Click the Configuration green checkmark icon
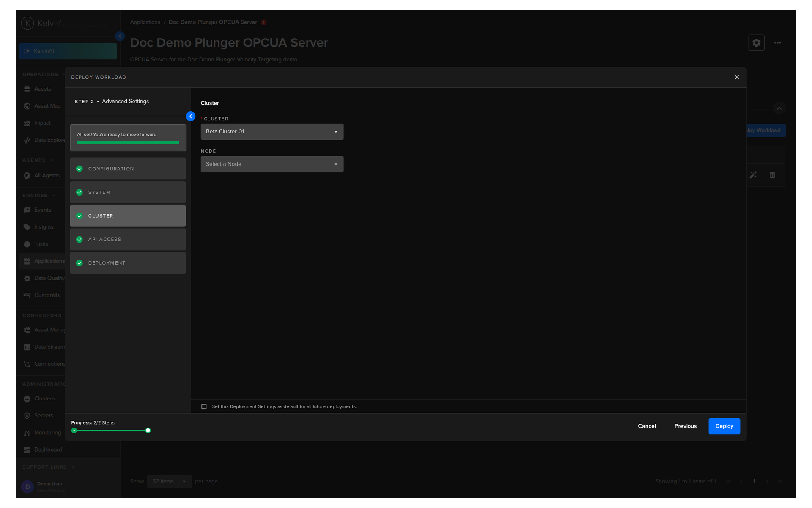This screenshot has width=812, height=508. point(79,169)
